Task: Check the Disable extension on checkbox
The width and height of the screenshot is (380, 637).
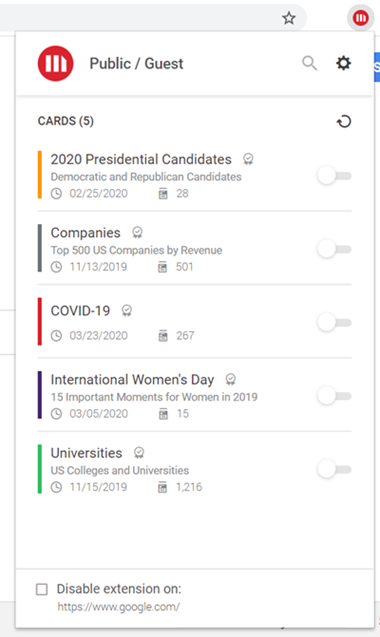Action: [42, 589]
